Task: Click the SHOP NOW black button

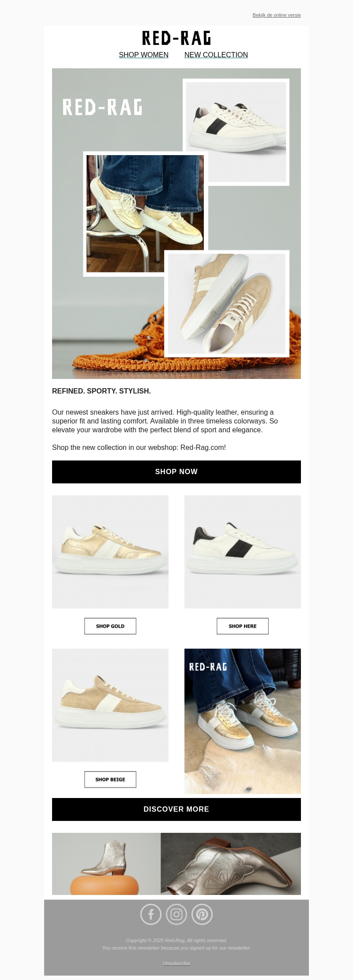Action: click(x=176, y=472)
